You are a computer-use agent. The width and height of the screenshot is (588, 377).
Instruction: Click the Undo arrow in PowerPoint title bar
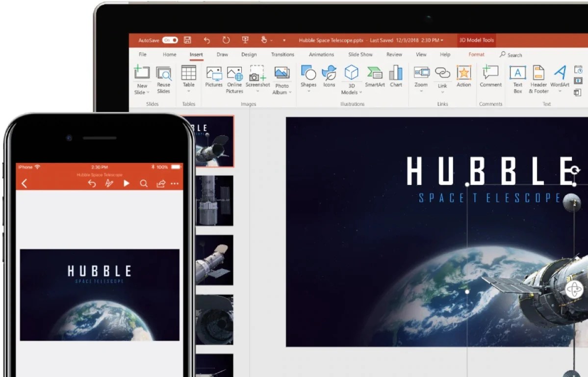206,40
